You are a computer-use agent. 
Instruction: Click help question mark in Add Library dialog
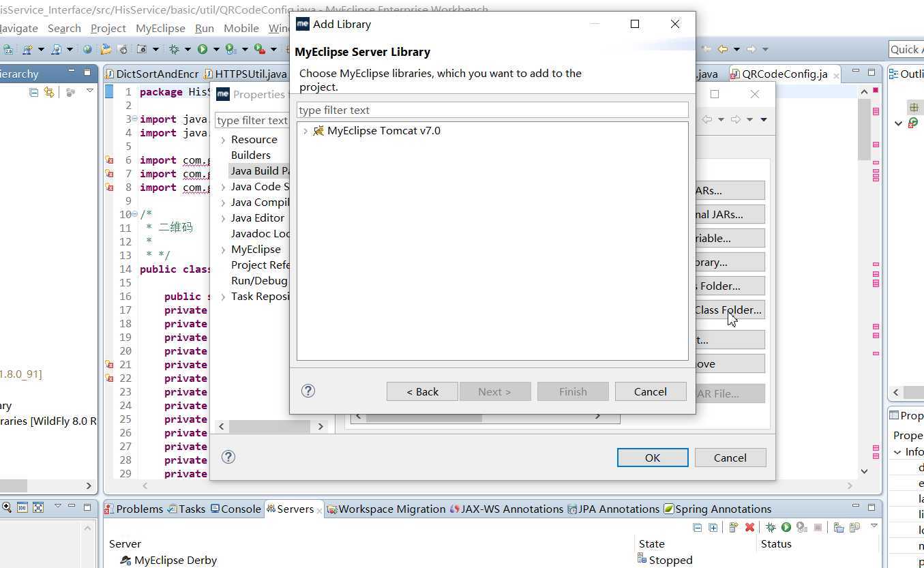pos(308,391)
